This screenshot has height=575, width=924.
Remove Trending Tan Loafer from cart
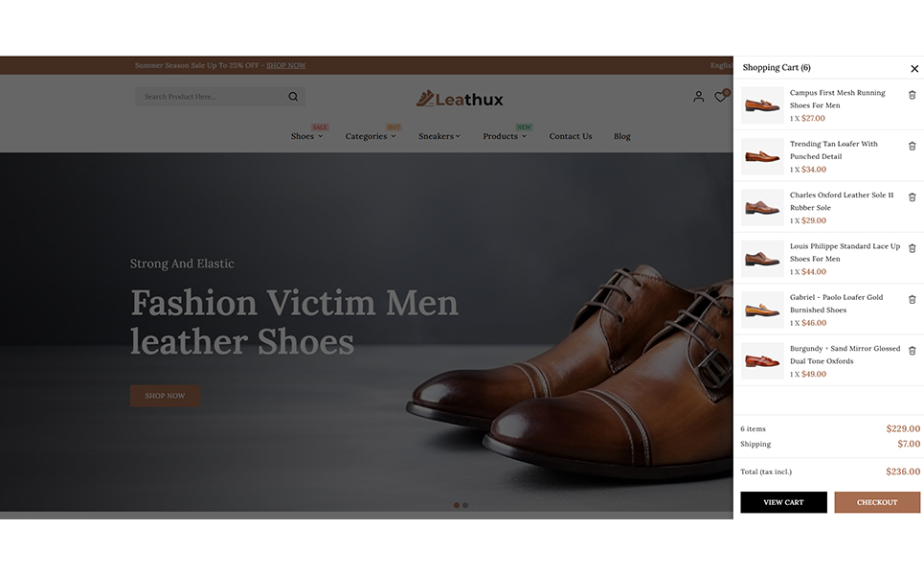click(x=912, y=146)
